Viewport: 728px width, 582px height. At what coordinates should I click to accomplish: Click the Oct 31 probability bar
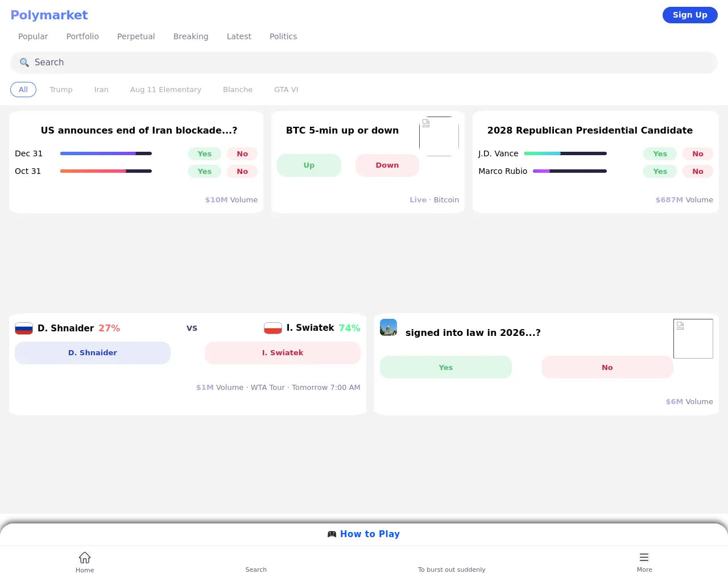[x=106, y=171]
